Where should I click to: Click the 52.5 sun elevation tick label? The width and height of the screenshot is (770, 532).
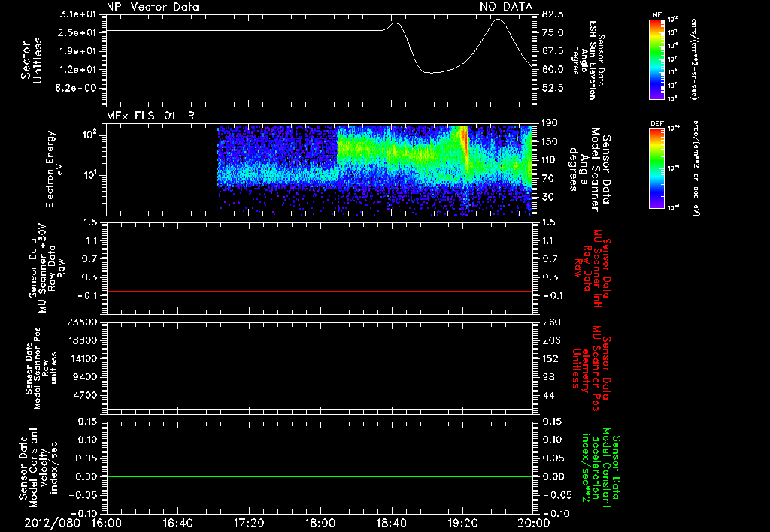(553, 89)
